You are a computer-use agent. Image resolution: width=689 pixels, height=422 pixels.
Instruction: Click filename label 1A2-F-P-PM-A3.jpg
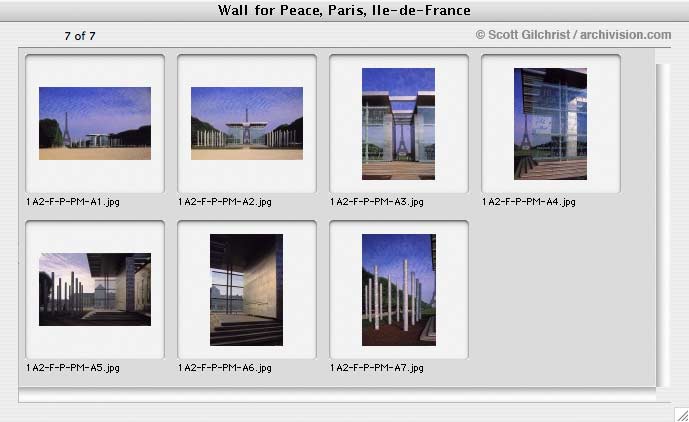click(x=377, y=202)
